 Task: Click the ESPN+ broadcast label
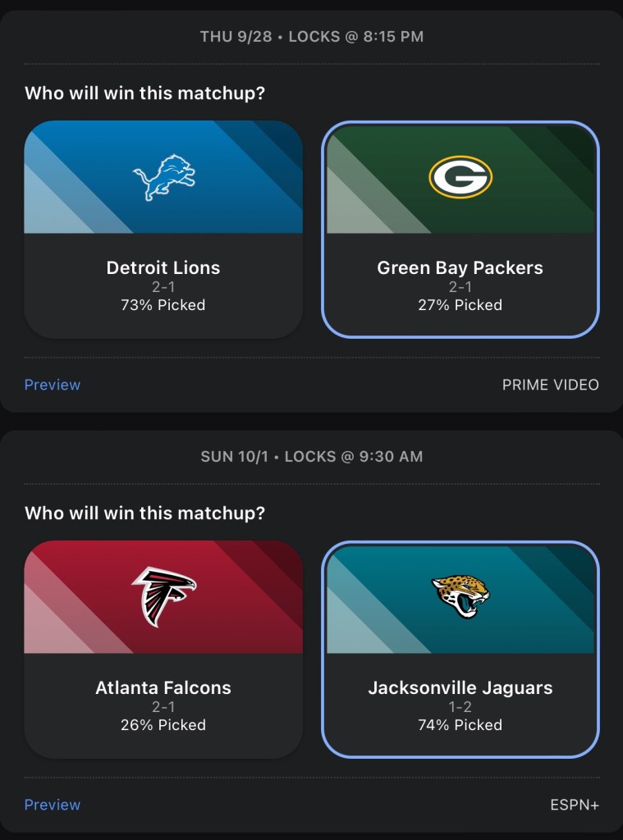[575, 805]
